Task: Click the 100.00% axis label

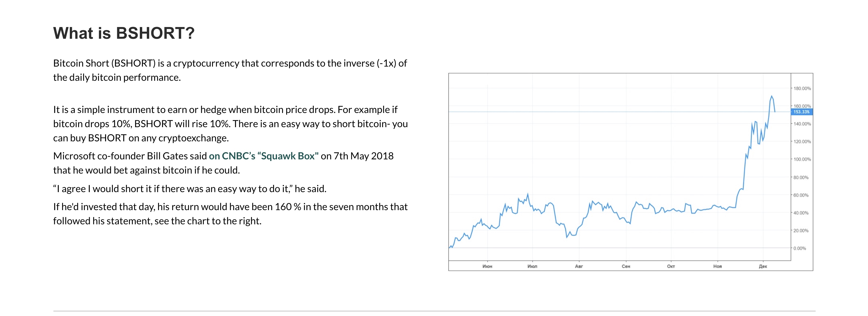Action: point(802,160)
